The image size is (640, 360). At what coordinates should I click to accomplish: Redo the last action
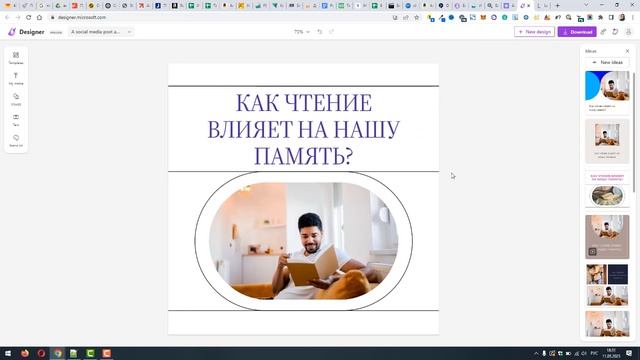point(331,32)
